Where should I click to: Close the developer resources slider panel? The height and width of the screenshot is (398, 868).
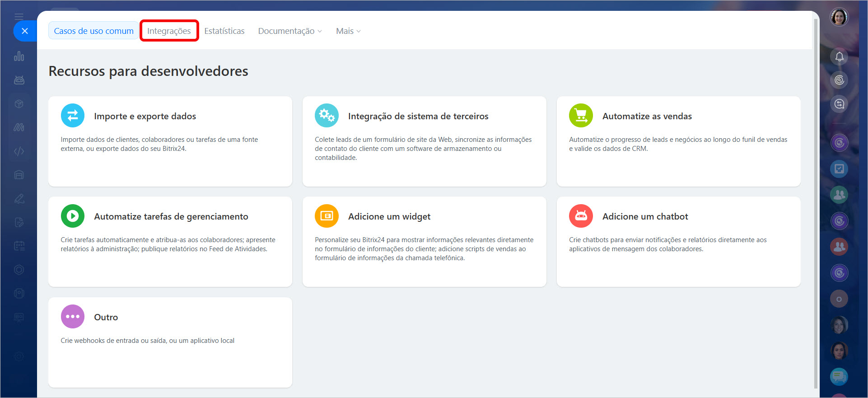coord(25,31)
